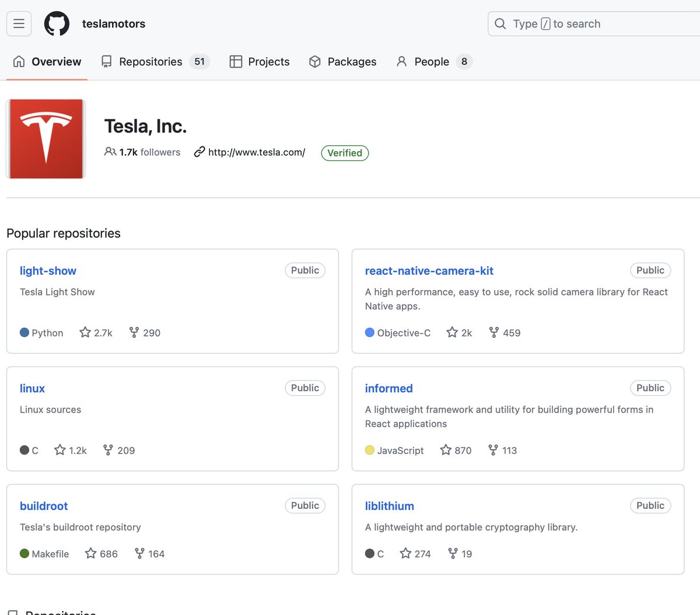This screenshot has width=700, height=615.
Task: Click the magnifier icon in search
Action: (501, 24)
